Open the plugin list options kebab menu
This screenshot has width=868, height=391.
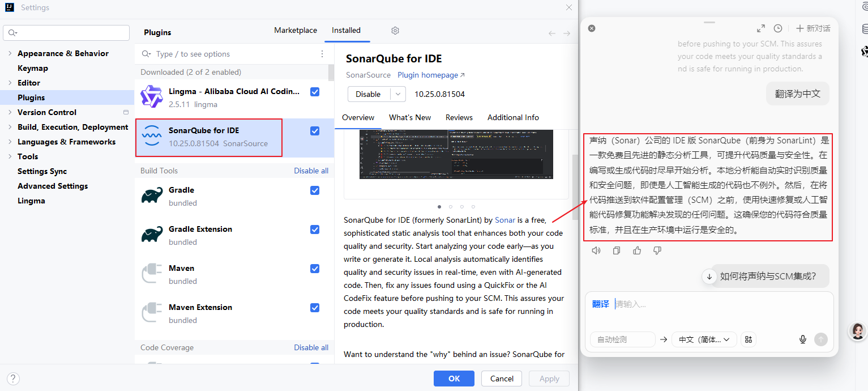click(322, 54)
